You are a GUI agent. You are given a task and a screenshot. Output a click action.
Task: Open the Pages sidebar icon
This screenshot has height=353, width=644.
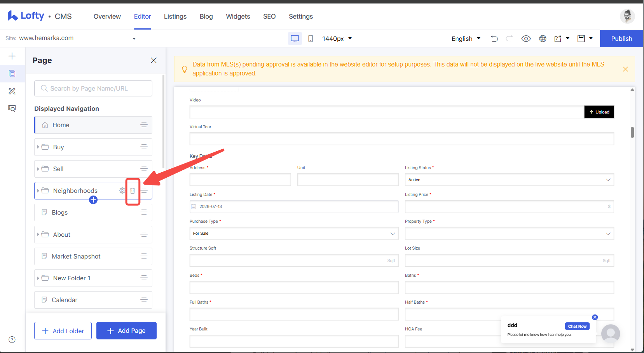click(12, 73)
